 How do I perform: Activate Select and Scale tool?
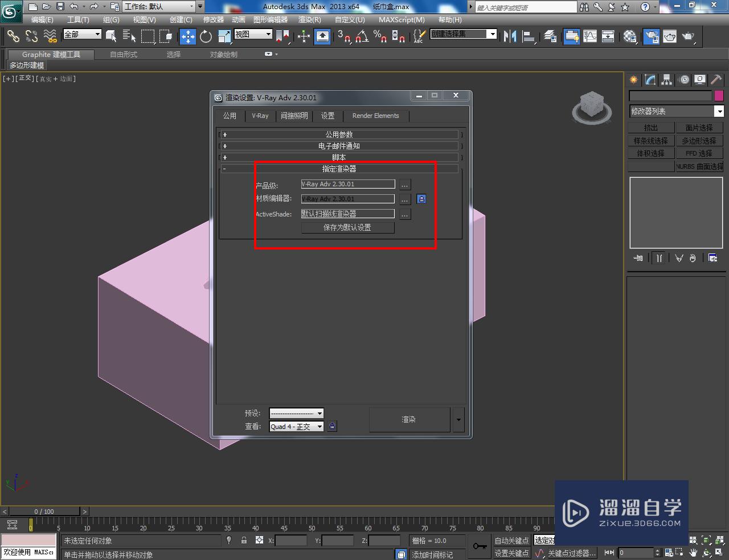(224, 36)
